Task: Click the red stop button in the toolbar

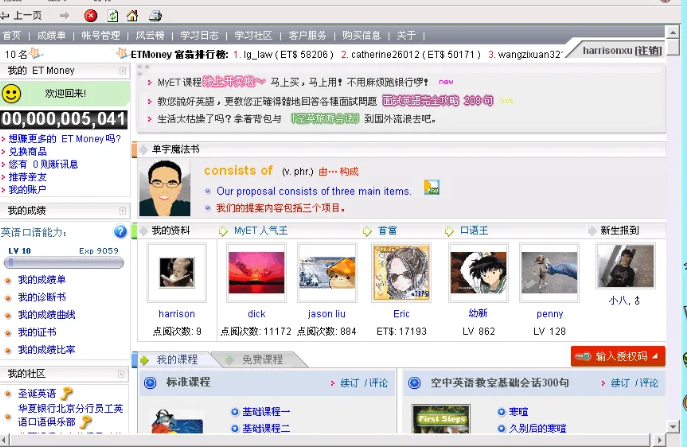Action: tap(91, 16)
